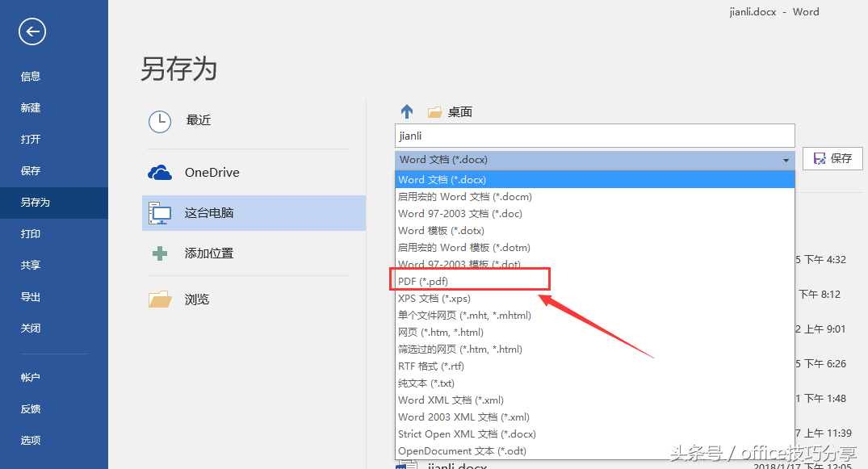Choose Word 文档 (*.docx) in the list

pos(594,180)
